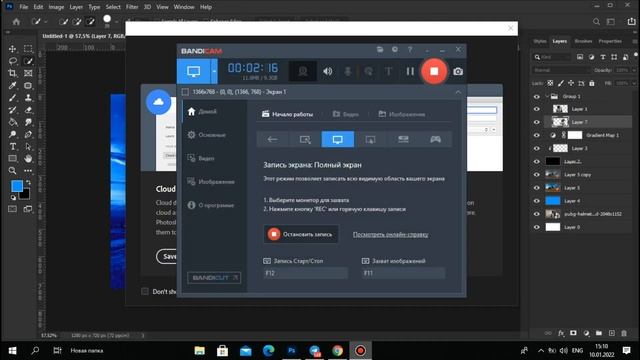Open the Photoshop Image menu
Image resolution: width=640 pixels, height=360 pixels.
(56, 7)
